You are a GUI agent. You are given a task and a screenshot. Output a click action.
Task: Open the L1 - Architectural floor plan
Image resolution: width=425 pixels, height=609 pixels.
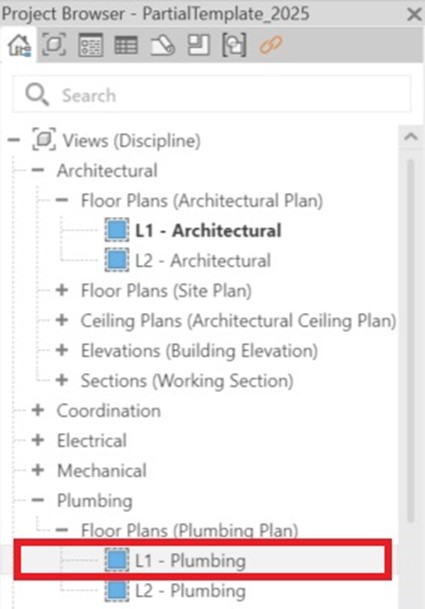(208, 230)
